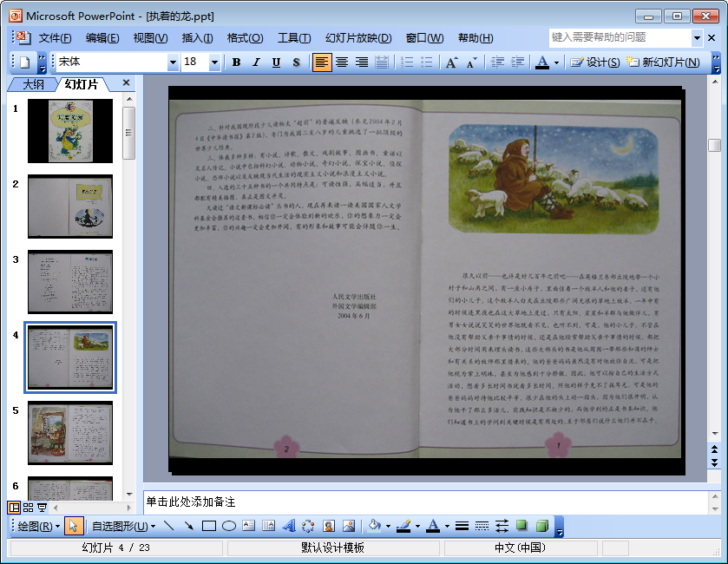Select the Arrow drawing tool
The image size is (728, 564).
[188, 526]
